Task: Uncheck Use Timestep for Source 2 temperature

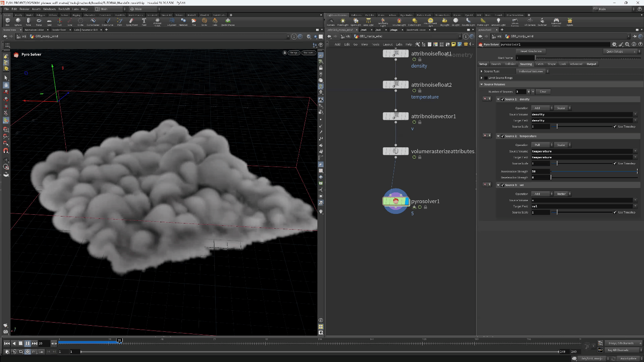Action: click(615, 163)
